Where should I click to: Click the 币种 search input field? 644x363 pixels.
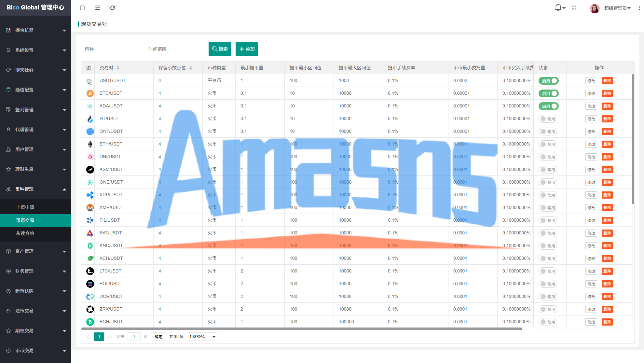click(x=110, y=49)
